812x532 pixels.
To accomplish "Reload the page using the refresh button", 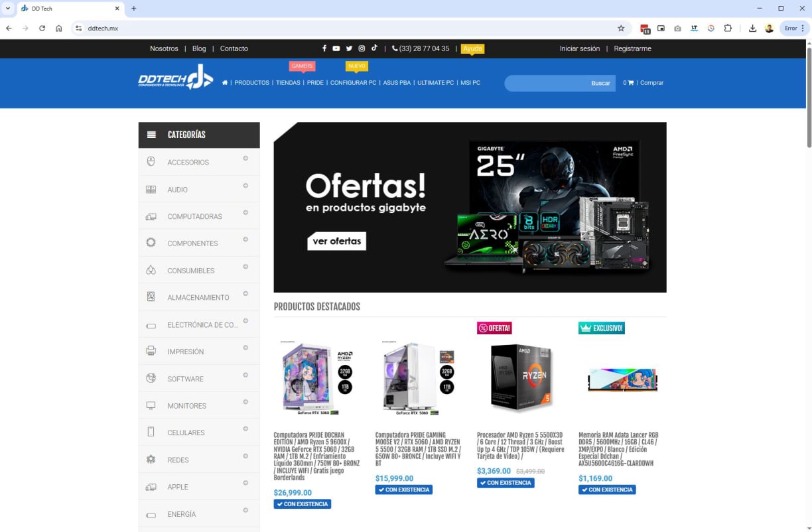I will [x=42, y=29].
